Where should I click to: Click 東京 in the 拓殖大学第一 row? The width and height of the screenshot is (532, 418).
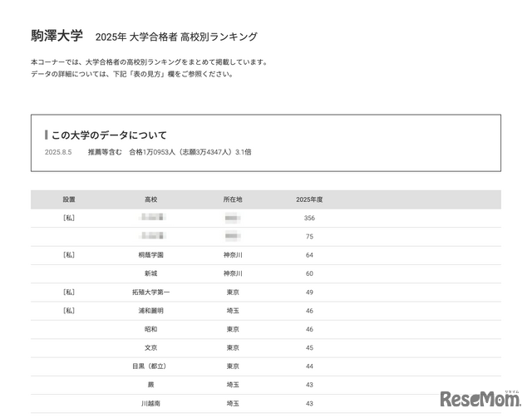click(x=233, y=293)
